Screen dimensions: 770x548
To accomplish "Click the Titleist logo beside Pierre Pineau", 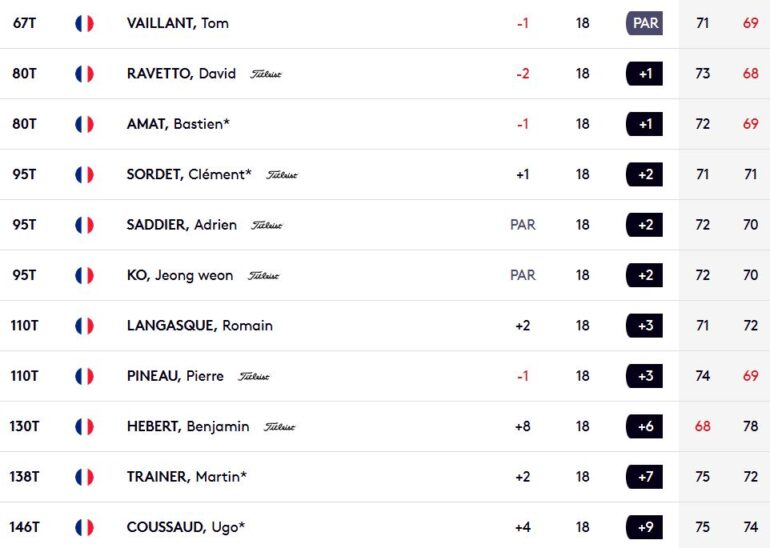I will tap(254, 377).
